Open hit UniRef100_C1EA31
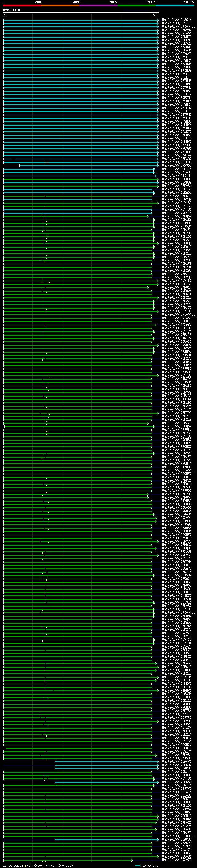197x868 pixels. tap(176, 193)
